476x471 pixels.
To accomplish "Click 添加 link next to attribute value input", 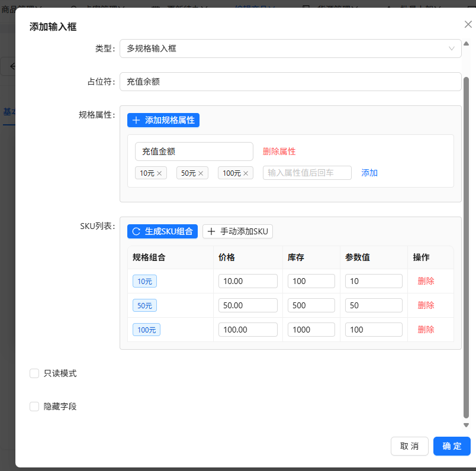I will tap(369, 173).
